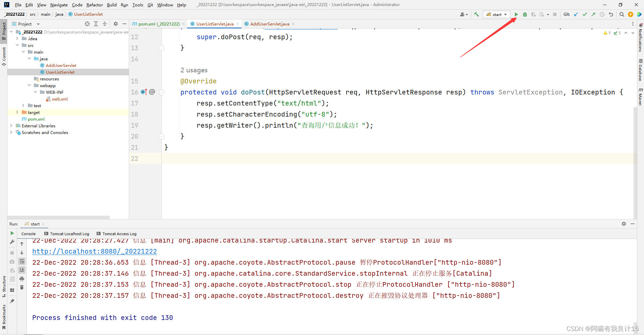Expand all nodes in Project panel
The height and width of the screenshot is (335, 644).
pos(96,24)
